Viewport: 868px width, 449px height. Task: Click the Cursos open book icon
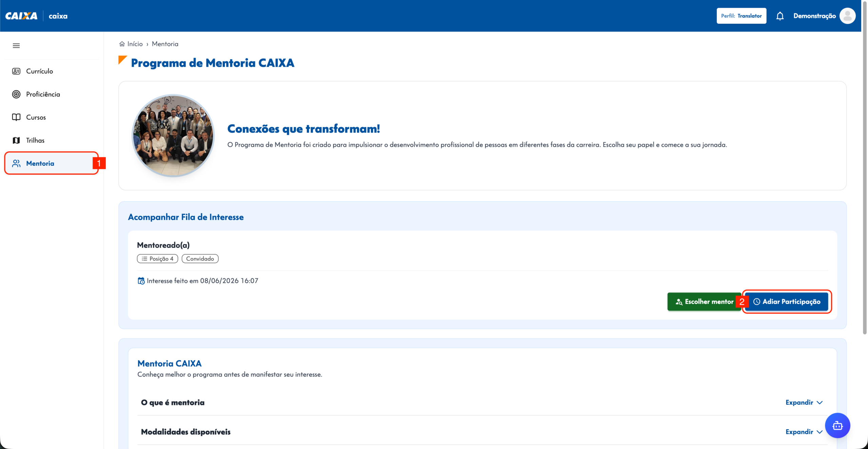point(16,117)
